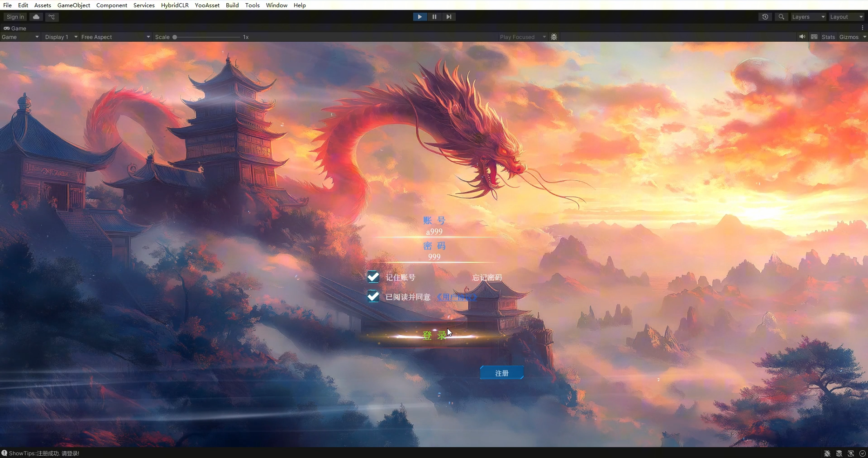868x458 pixels.
Task: Open the Game view three-dot options menu
Action: [863, 28]
